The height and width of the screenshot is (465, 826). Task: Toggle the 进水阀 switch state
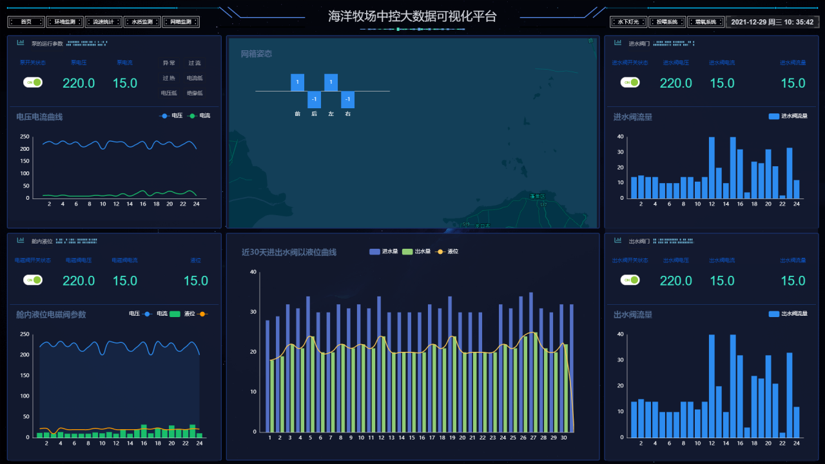(x=630, y=82)
